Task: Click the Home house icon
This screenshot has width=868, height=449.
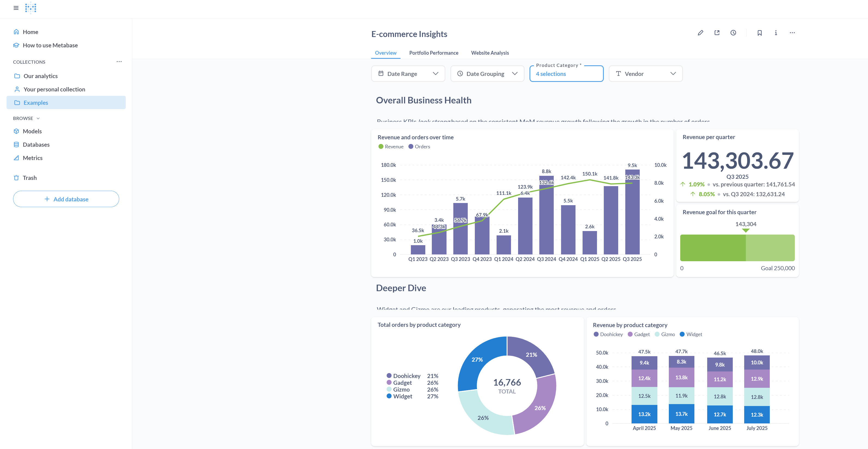Action: tap(16, 32)
